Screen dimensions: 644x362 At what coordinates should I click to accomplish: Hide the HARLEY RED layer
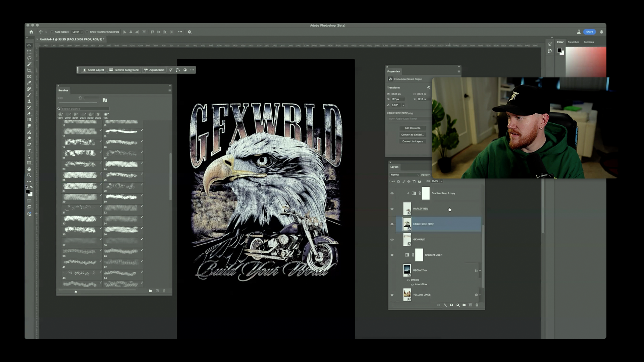tap(392, 209)
